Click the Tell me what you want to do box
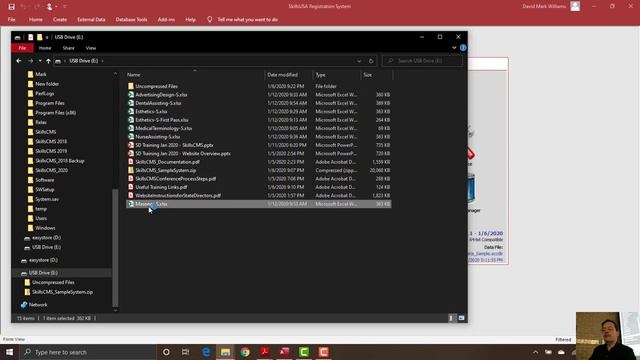The image size is (640, 360). click(247, 20)
